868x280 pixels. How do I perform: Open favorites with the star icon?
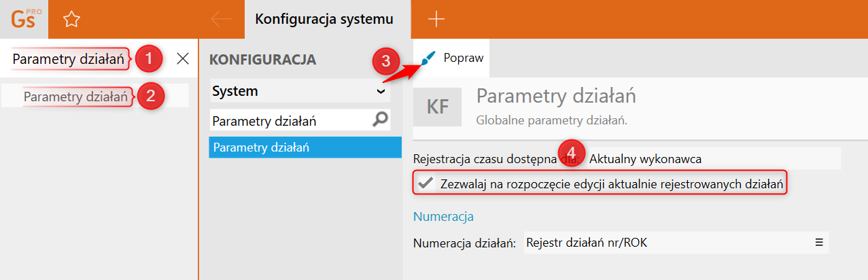(71, 19)
